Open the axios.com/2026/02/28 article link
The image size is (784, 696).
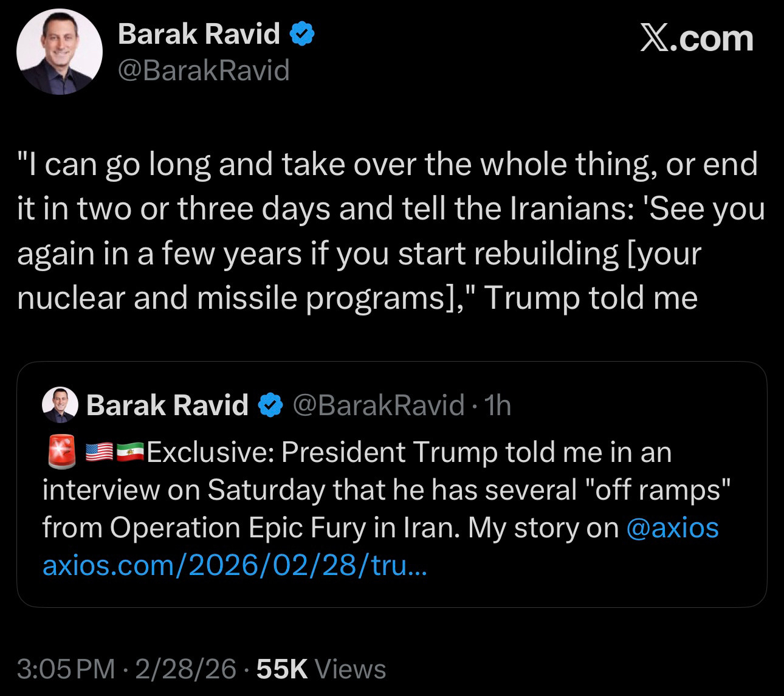point(235,566)
